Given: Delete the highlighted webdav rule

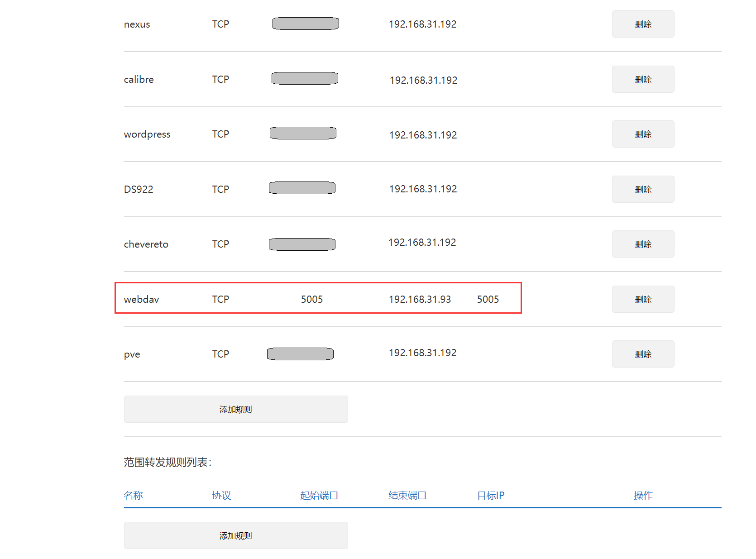Looking at the screenshot, I should tap(643, 300).
